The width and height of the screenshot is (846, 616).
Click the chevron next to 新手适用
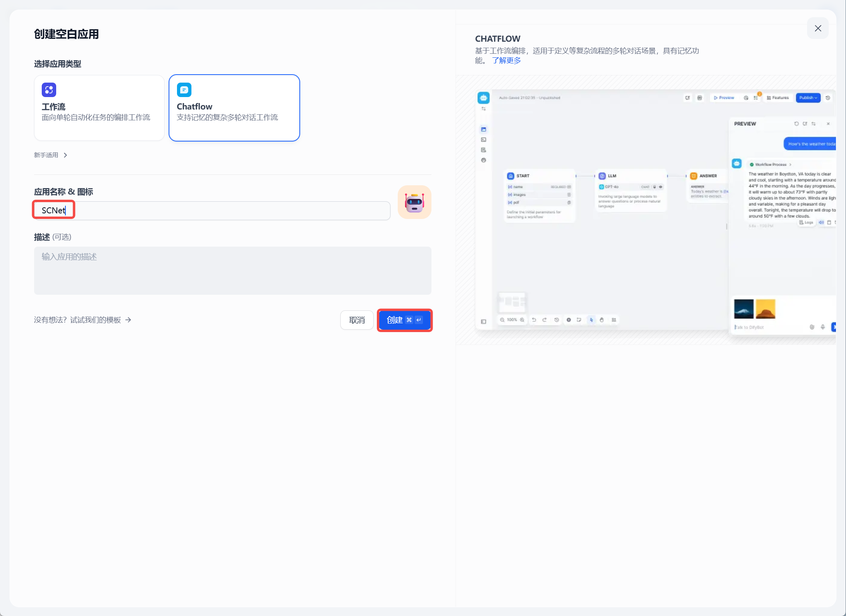(65, 155)
